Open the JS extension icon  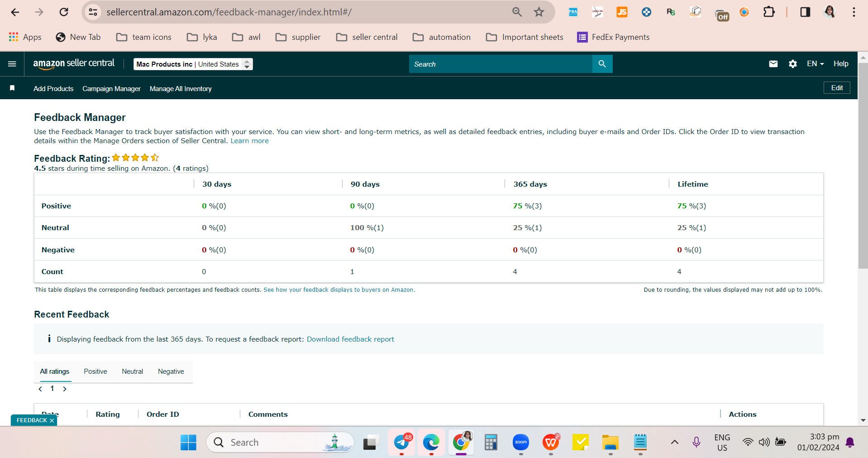pyautogui.click(x=622, y=12)
